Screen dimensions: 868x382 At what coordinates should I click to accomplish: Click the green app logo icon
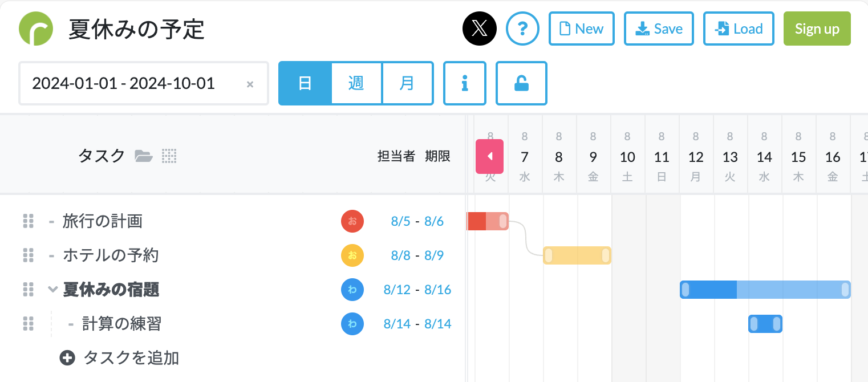36,29
